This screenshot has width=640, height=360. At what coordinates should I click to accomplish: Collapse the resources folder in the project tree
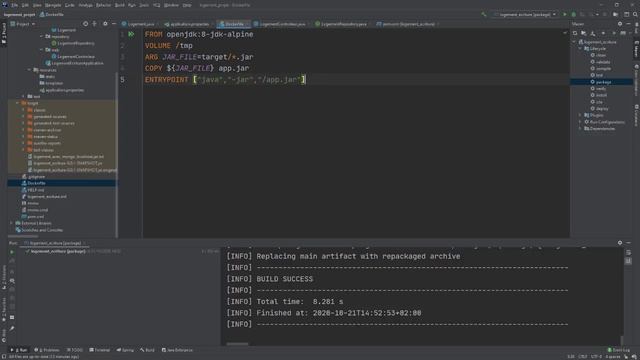(30, 70)
